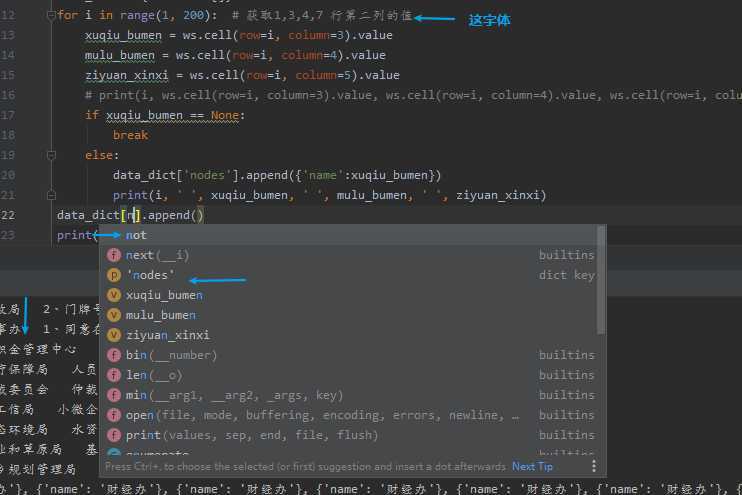Click line number 22 in the gutter
This screenshot has width=742, height=495.
[x=8, y=215]
